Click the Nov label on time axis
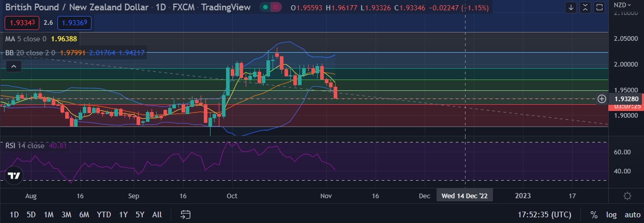The width and height of the screenshot is (644, 223). coord(326,196)
